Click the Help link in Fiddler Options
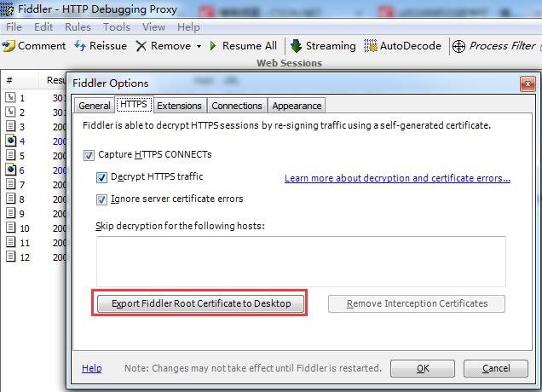Screen dimensions: 542x392 click(91, 368)
